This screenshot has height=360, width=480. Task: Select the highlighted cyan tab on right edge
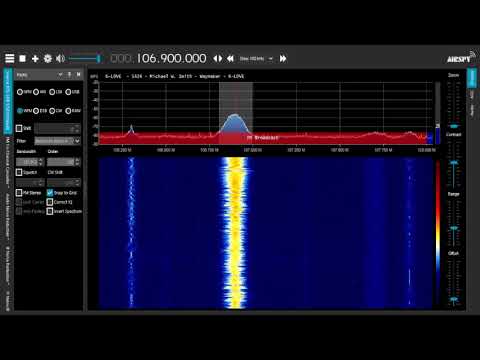(472, 77)
